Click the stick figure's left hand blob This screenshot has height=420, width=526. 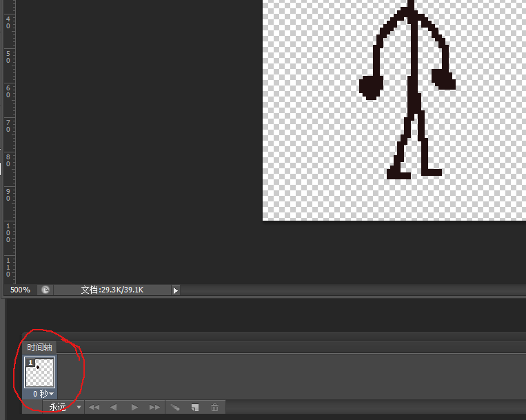372,87
